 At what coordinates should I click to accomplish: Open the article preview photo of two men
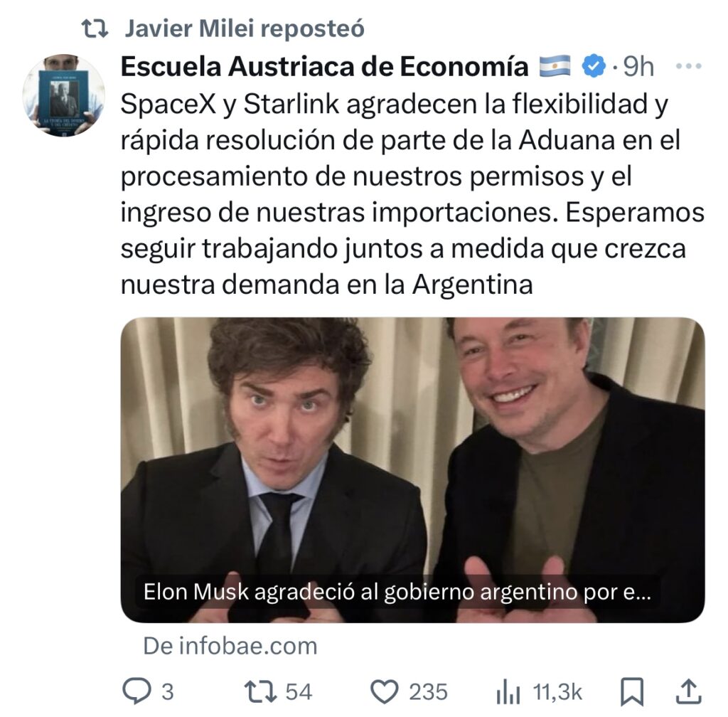point(413,469)
